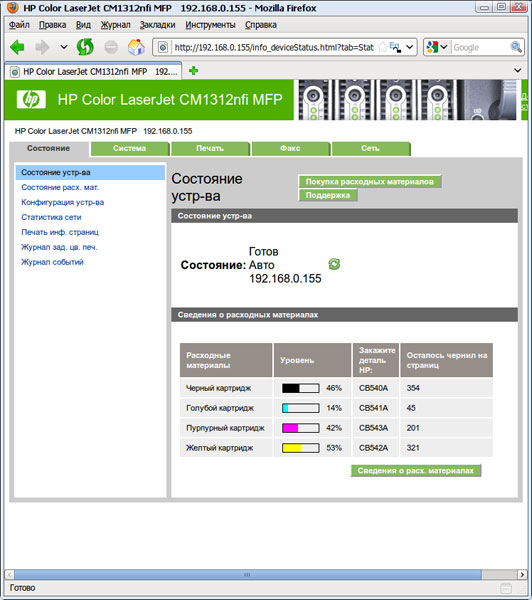The image size is (532, 600).
Task: Click the HP logo in the banner
Action: [31, 99]
